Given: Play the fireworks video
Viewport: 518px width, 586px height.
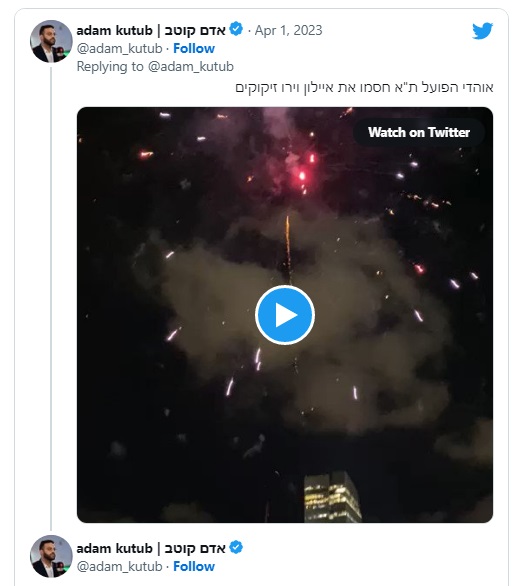Looking at the screenshot, I should pos(285,315).
